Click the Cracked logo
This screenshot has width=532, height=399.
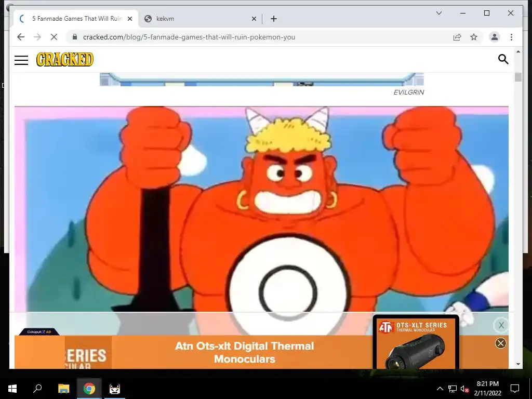click(64, 59)
